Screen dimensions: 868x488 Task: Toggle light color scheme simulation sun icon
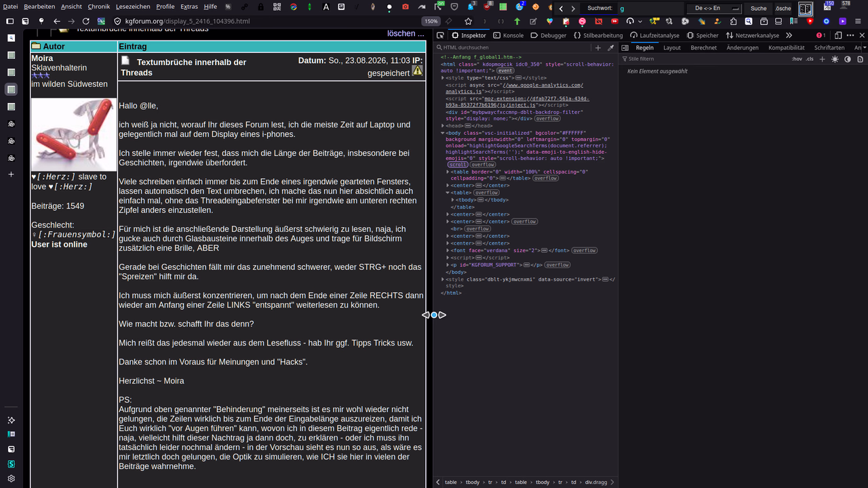(835, 59)
